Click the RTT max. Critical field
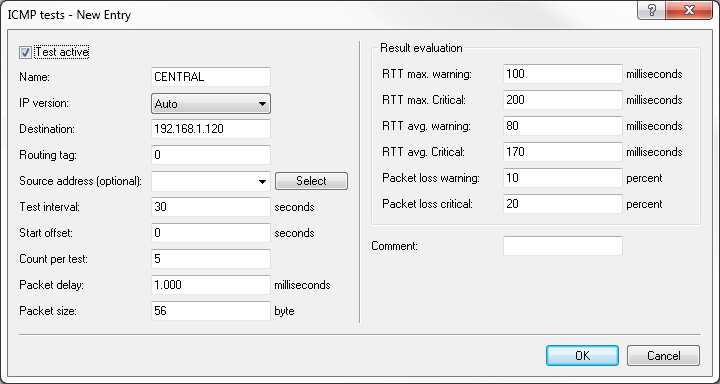Image resolution: width=720 pixels, height=384 pixels. [563, 100]
